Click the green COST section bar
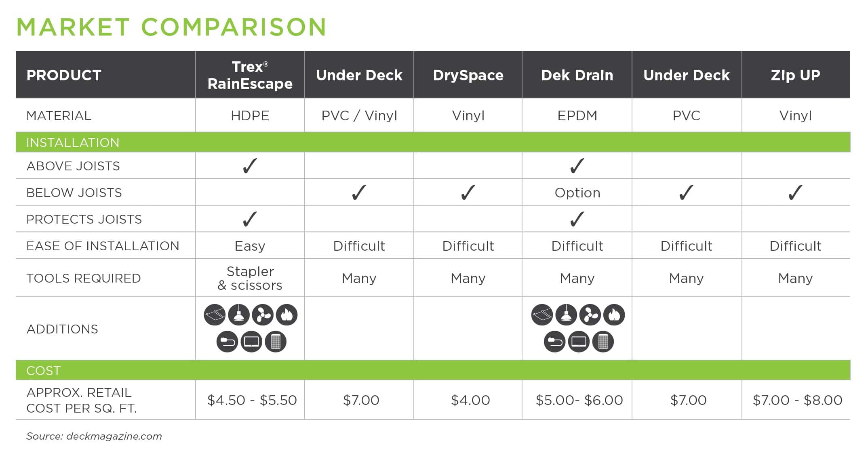The height and width of the screenshot is (457, 868). pyautogui.click(x=433, y=370)
